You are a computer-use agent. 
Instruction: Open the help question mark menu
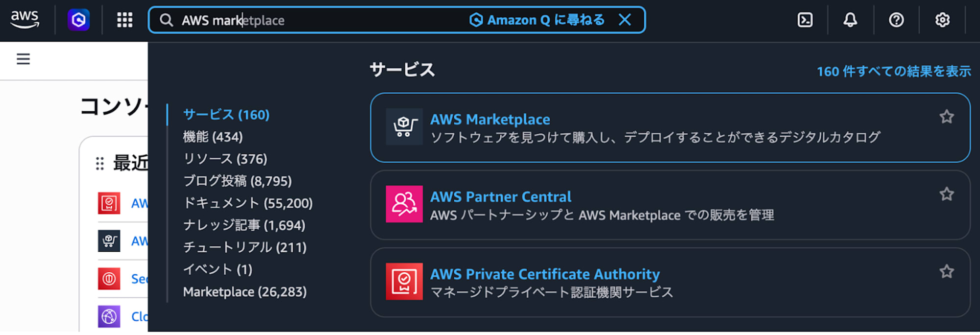(896, 20)
